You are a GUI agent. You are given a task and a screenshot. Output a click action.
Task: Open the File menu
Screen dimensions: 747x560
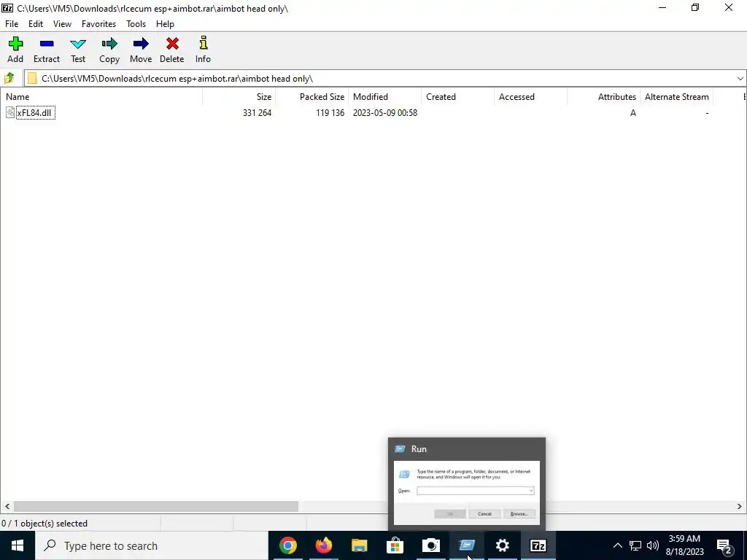(x=12, y=24)
